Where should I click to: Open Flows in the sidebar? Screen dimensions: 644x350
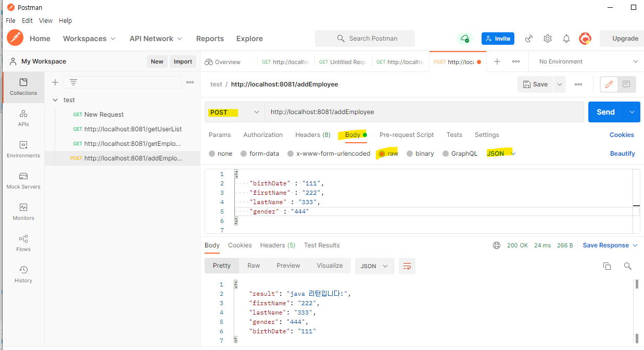click(x=23, y=243)
